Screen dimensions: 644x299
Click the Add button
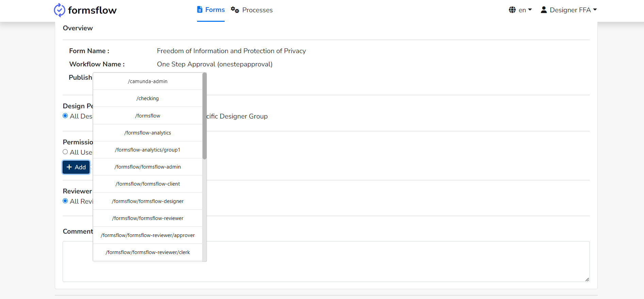76,167
